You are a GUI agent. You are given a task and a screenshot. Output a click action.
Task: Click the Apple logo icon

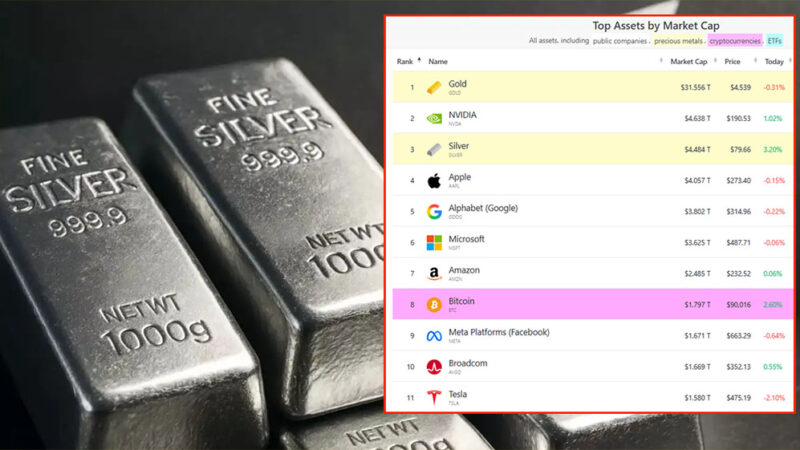434,181
